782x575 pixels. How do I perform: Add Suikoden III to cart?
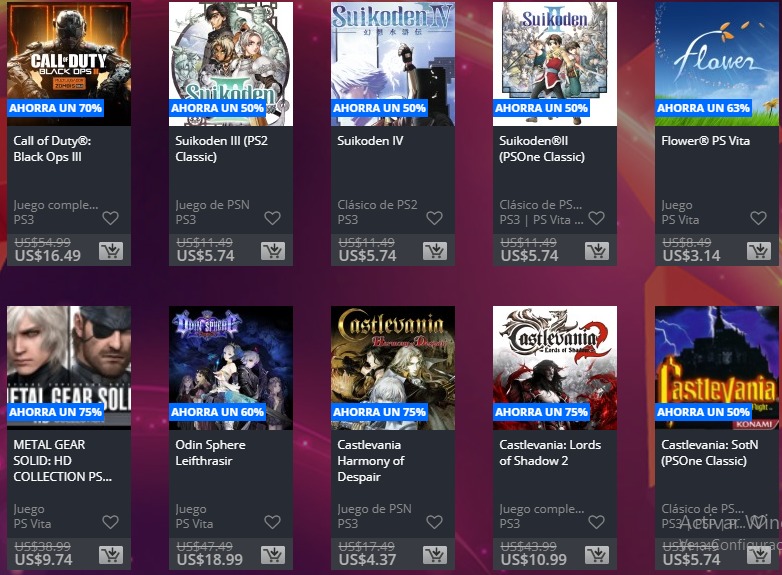(x=273, y=251)
